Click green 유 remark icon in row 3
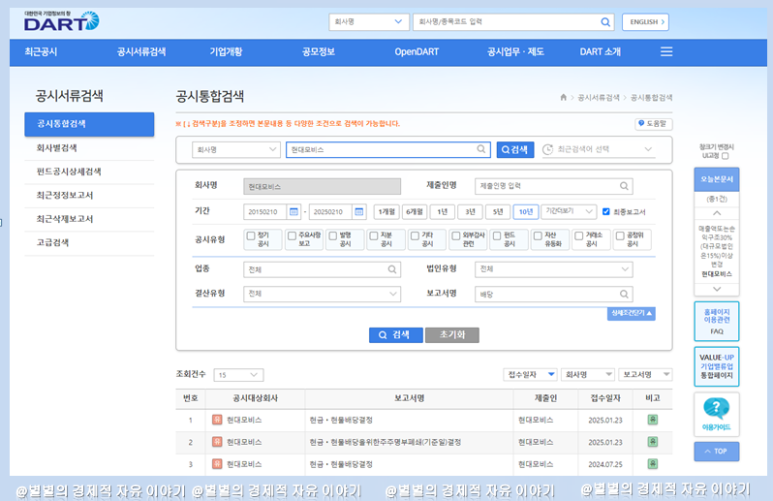 (x=653, y=464)
